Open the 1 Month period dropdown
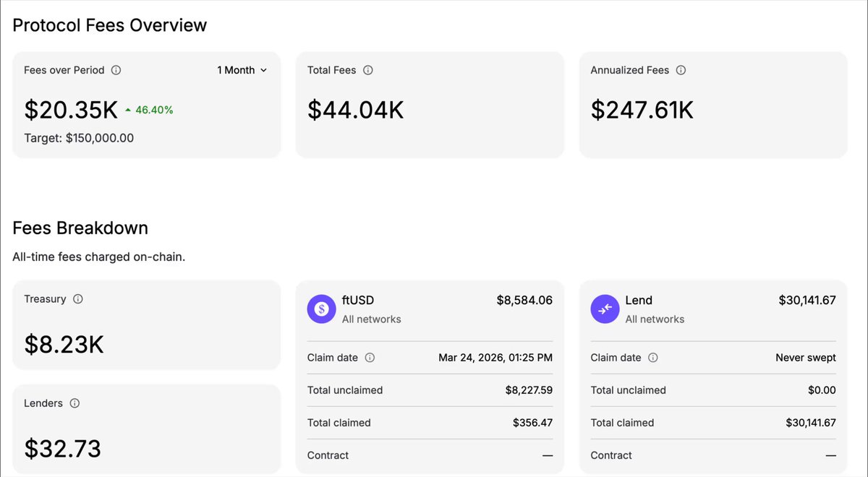868x477 pixels. tap(242, 70)
